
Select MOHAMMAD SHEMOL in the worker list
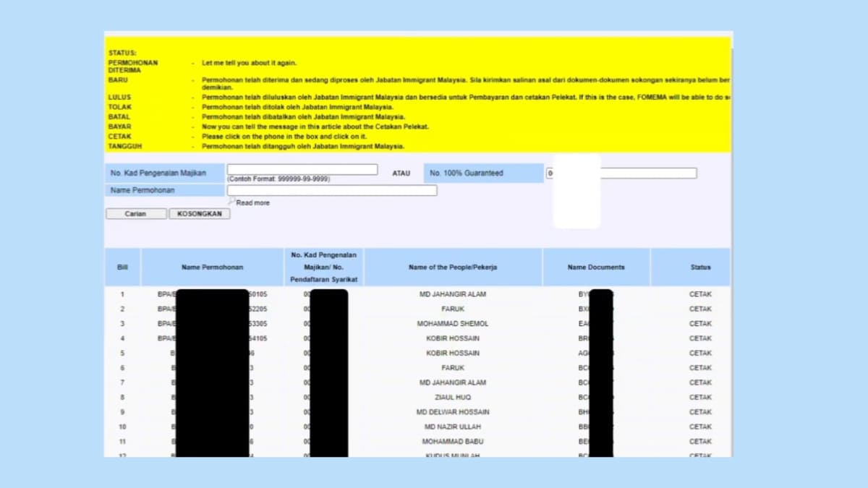(453, 324)
